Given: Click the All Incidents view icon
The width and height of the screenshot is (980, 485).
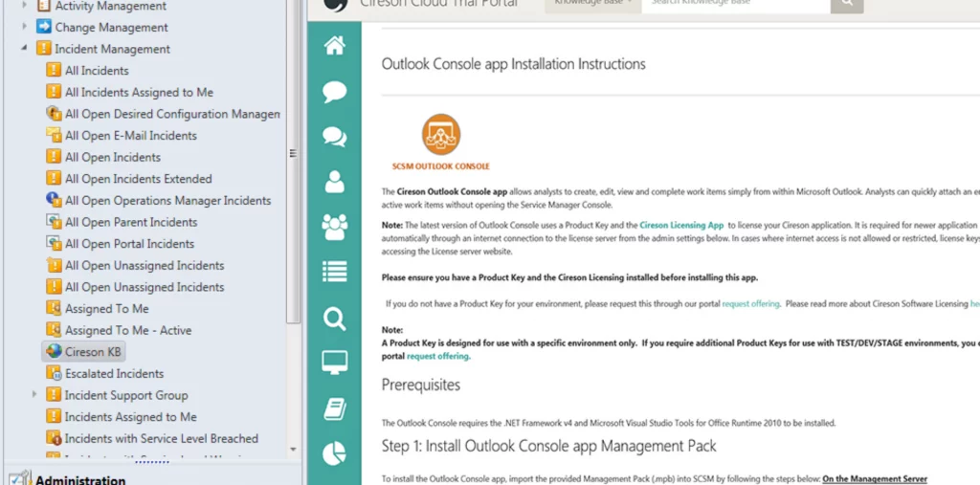Looking at the screenshot, I should coord(54,70).
